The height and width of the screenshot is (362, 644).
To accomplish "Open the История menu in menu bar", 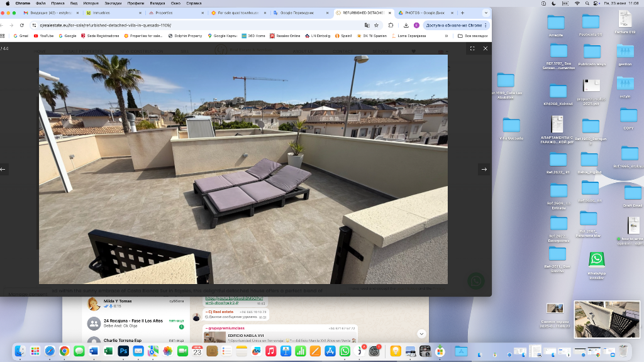I will [91, 3].
